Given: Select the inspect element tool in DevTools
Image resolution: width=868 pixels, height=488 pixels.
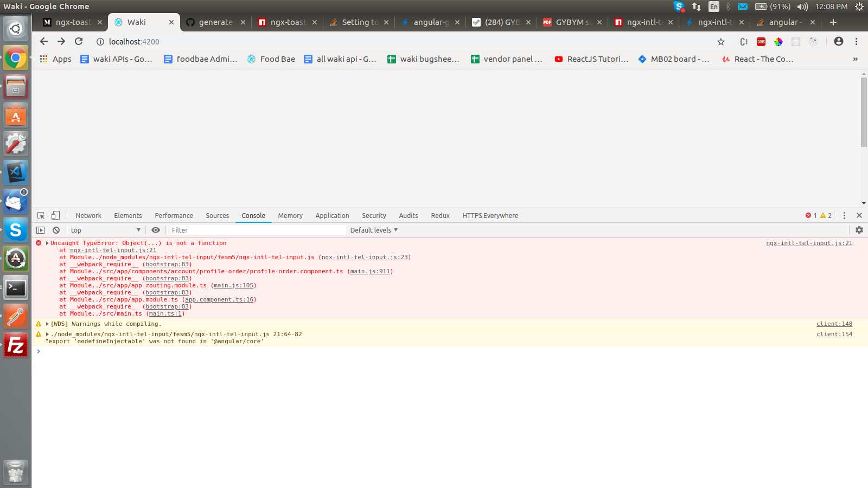Looking at the screenshot, I should [x=41, y=215].
